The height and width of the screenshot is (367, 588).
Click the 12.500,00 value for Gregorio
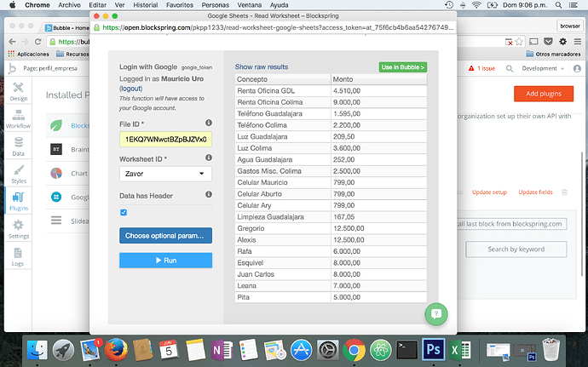pyautogui.click(x=379, y=228)
